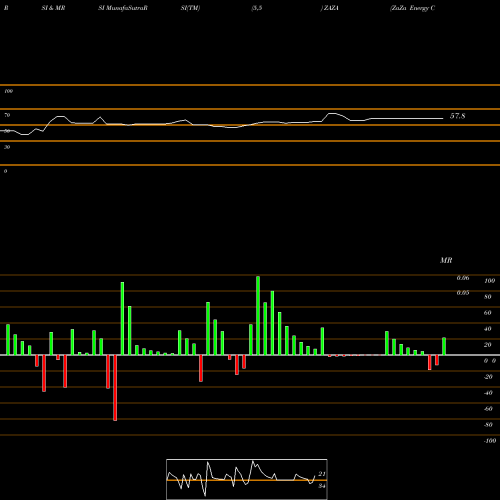The image size is (500, 500).
Task: Select the ZAZA ticker text in header
Action: tap(331, 8)
